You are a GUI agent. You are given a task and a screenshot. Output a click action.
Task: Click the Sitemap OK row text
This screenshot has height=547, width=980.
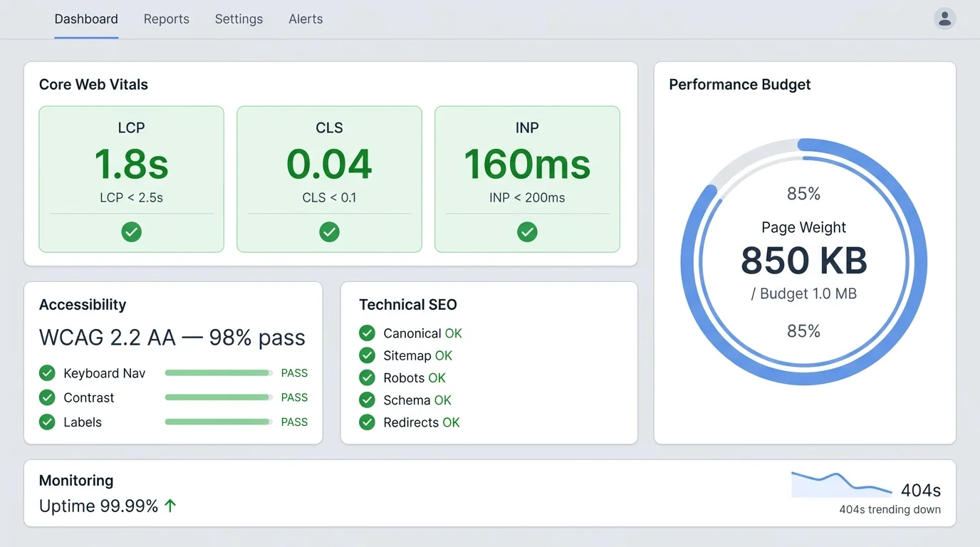(x=418, y=355)
